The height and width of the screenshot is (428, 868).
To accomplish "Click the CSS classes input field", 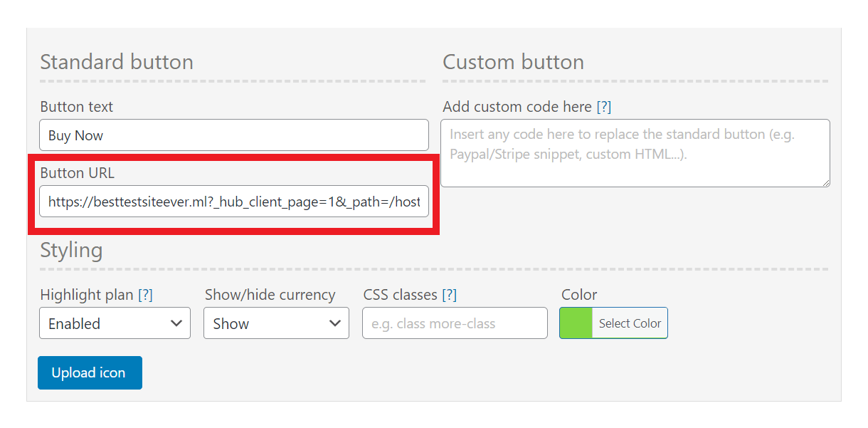I will tap(455, 323).
